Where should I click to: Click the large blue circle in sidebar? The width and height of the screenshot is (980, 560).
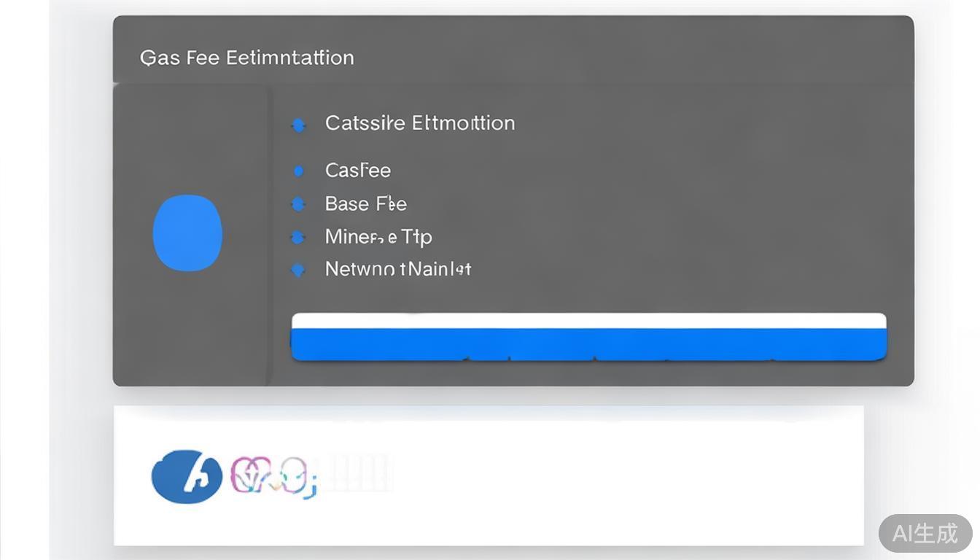tap(187, 233)
